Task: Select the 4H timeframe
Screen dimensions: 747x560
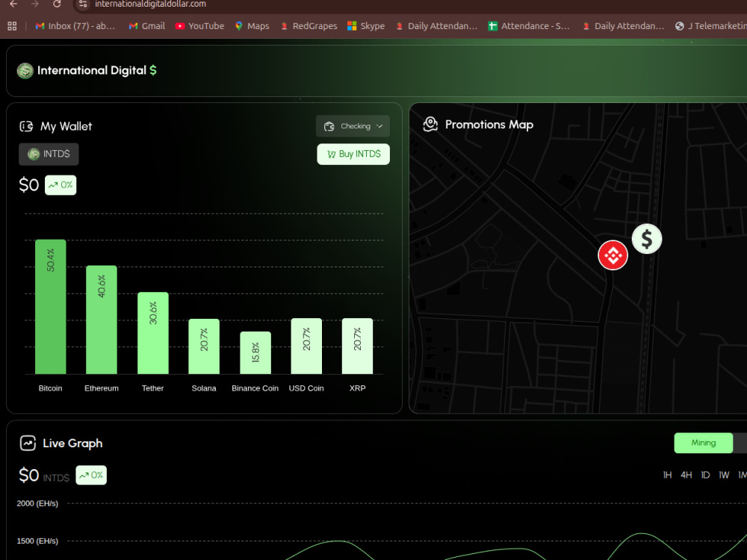Action: coord(686,475)
